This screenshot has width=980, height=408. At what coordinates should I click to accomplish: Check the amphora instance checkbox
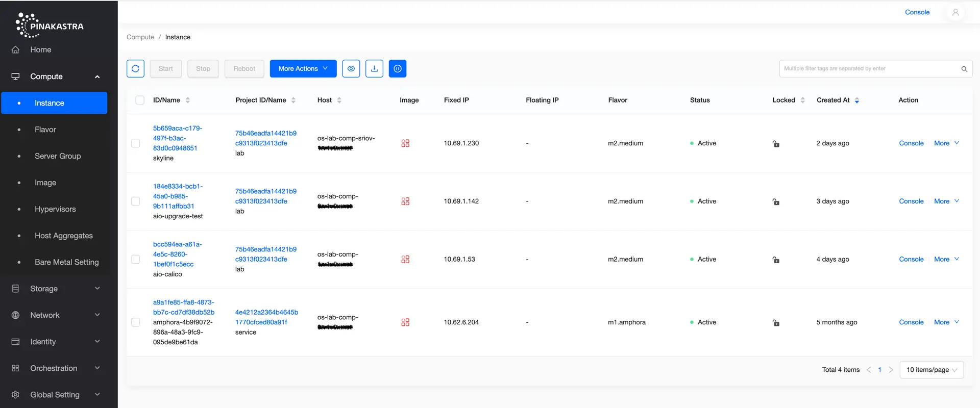tap(135, 322)
